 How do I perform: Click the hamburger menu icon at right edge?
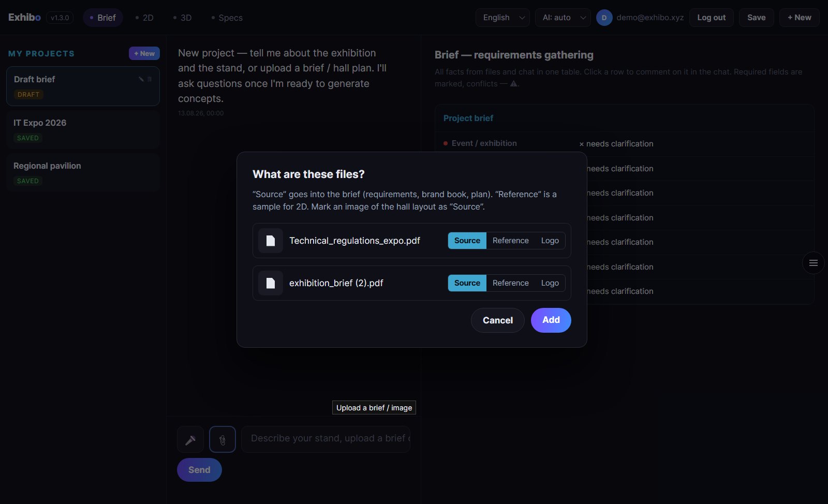coord(813,263)
